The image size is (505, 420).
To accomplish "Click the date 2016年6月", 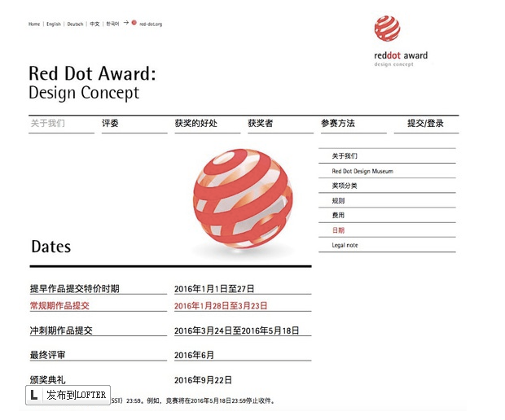I will [194, 356].
